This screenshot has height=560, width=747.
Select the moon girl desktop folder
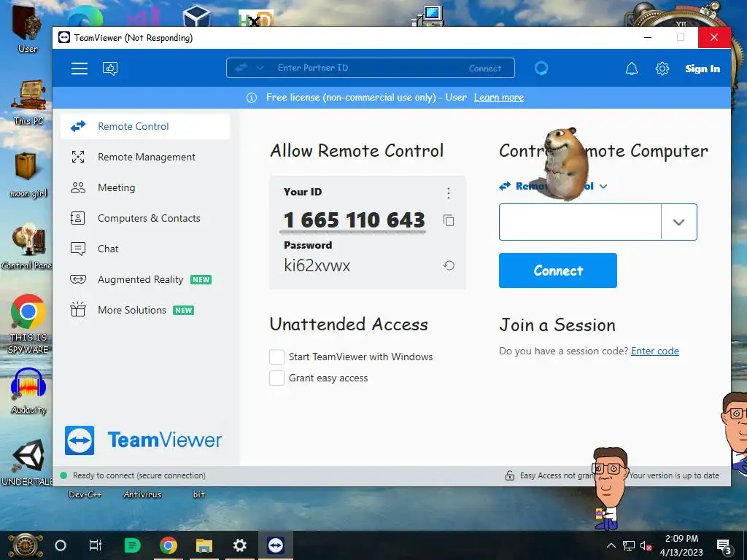point(28,175)
